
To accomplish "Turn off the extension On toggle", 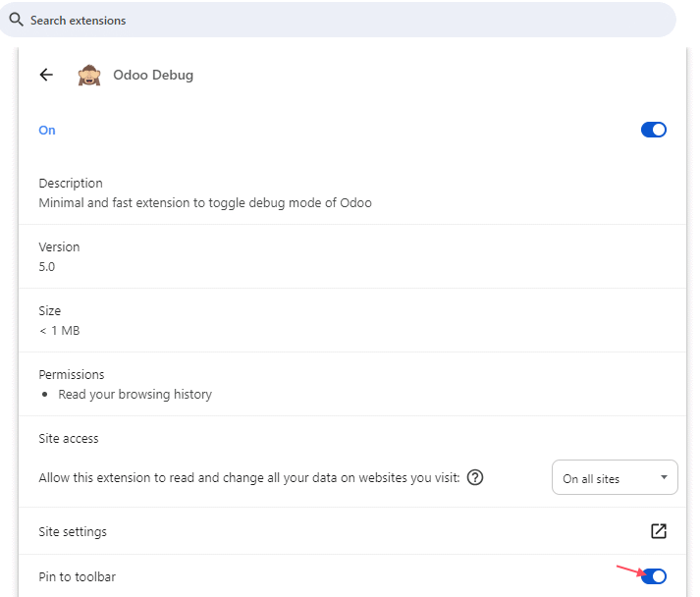I will click(654, 130).
